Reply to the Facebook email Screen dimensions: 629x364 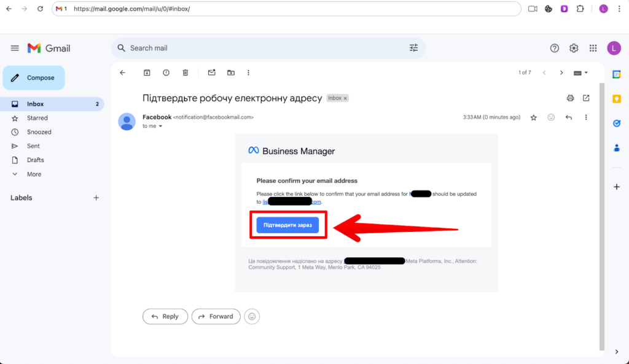[x=165, y=316]
